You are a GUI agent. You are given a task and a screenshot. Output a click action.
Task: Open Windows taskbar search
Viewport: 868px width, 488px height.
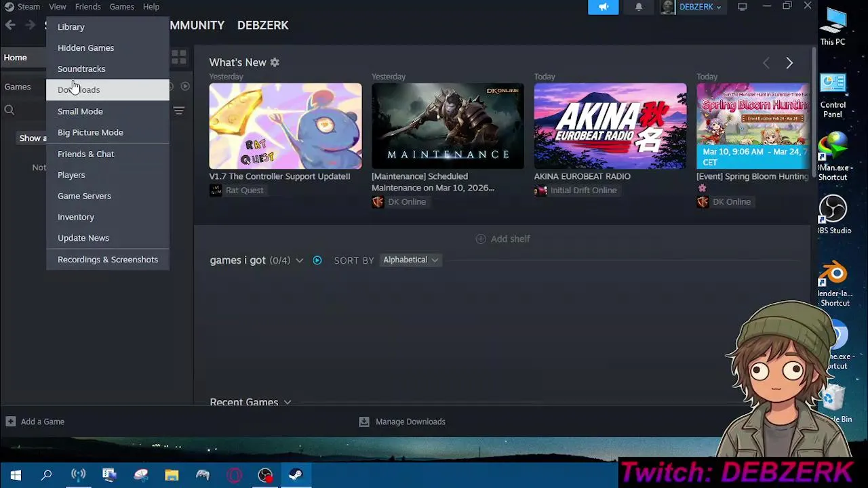[46, 475]
